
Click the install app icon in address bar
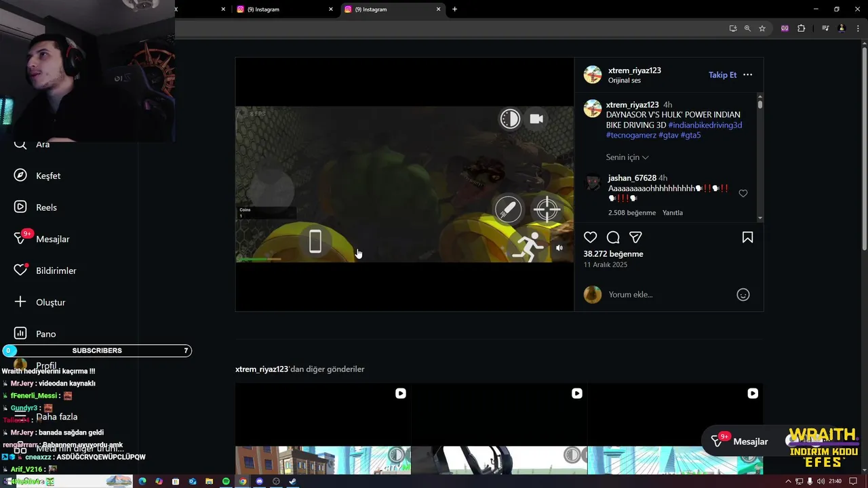point(733,28)
